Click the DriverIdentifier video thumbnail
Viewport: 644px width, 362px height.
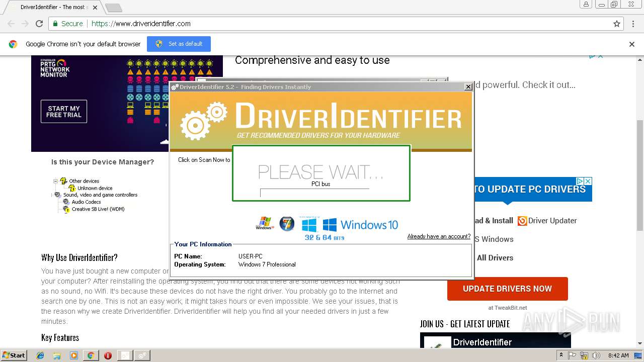point(496,340)
